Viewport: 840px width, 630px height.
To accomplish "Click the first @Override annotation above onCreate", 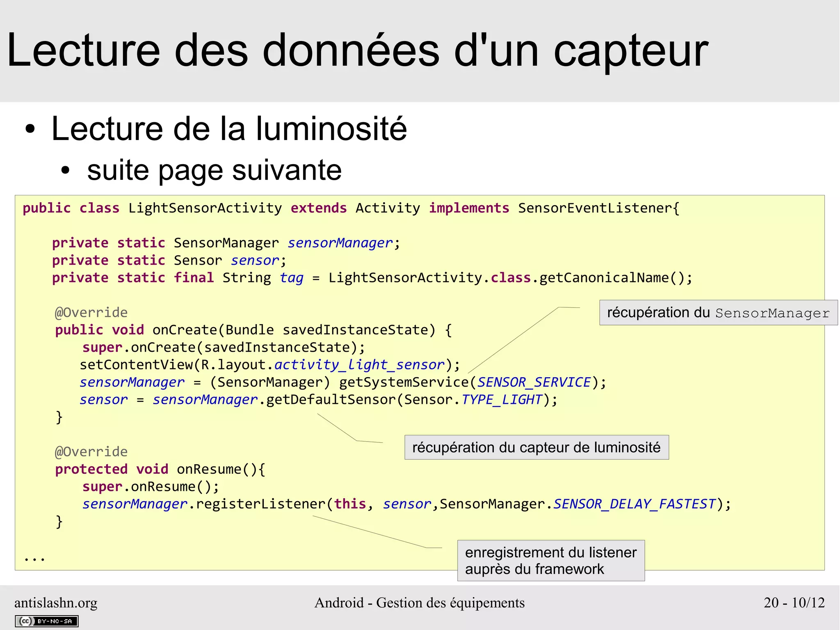I will pyautogui.click(x=91, y=313).
